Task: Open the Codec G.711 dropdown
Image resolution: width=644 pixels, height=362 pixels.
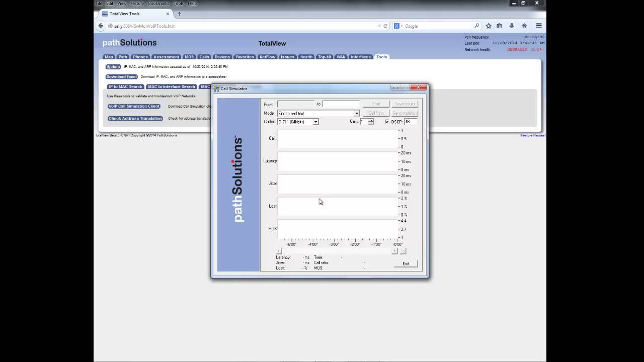Action: pos(315,122)
